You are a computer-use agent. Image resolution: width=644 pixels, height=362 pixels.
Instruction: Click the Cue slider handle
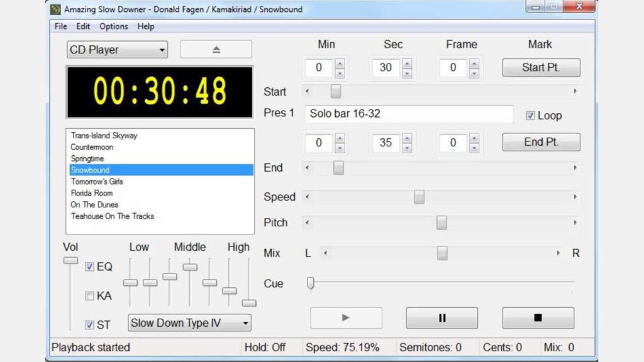click(x=311, y=283)
